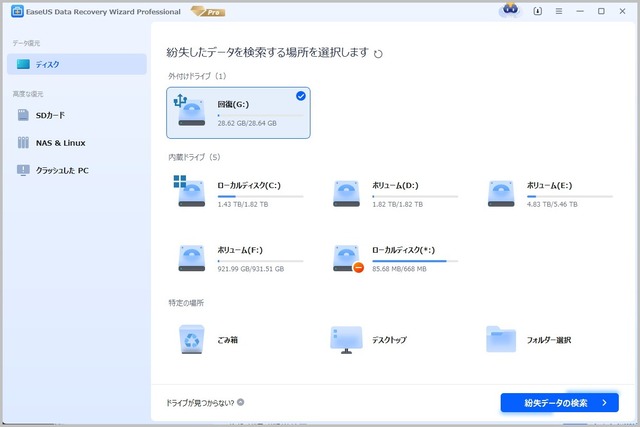
Task: Click the Pro badge icon
Action: tap(208, 11)
